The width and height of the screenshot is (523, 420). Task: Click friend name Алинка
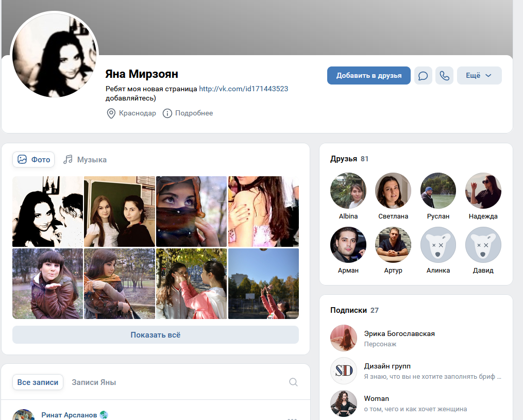coord(438,270)
